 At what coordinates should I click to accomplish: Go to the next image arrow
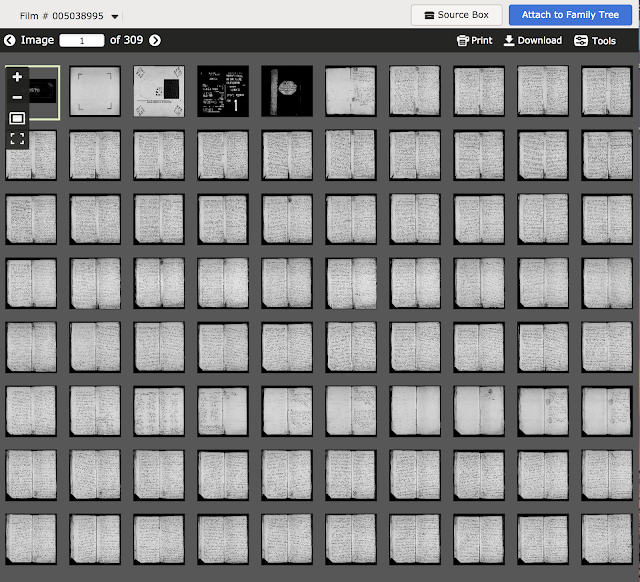[x=155, y=40]
